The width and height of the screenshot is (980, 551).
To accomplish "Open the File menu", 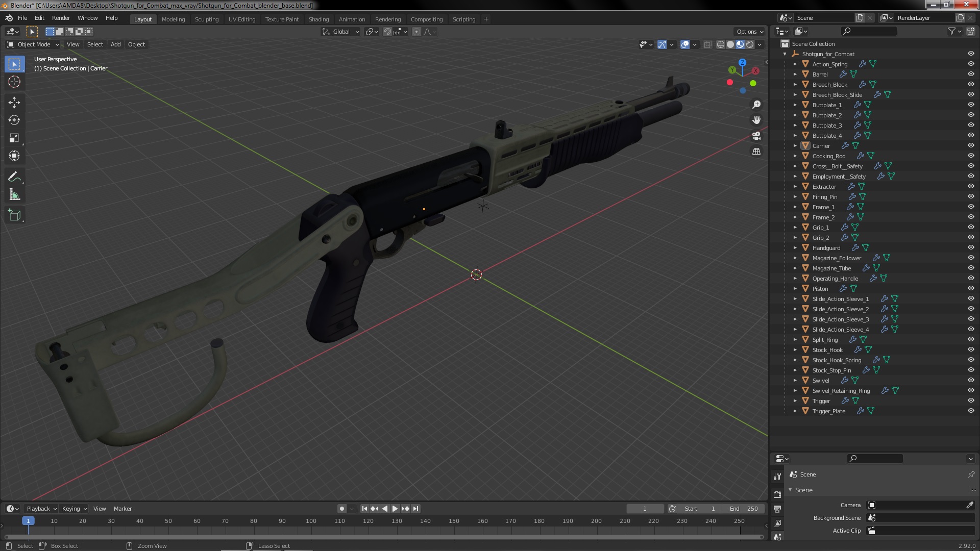I will pos(22,18).
